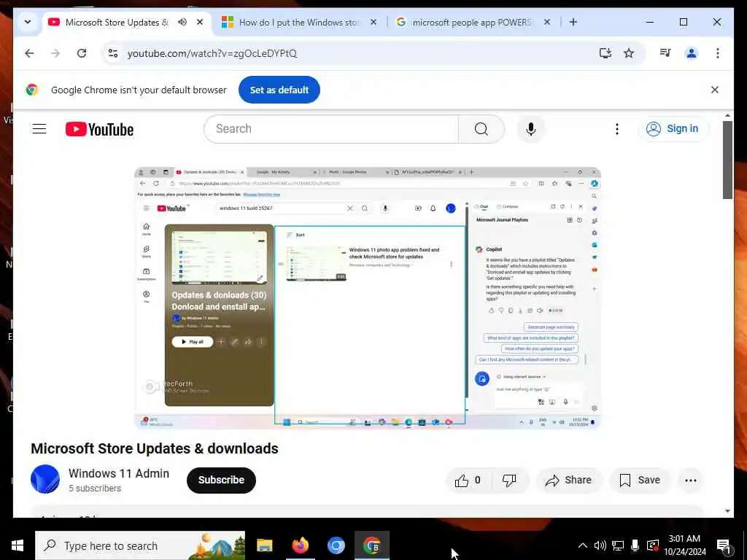Bookmark this page with the star
Screen dimensions: 747x560
(629, 53)
